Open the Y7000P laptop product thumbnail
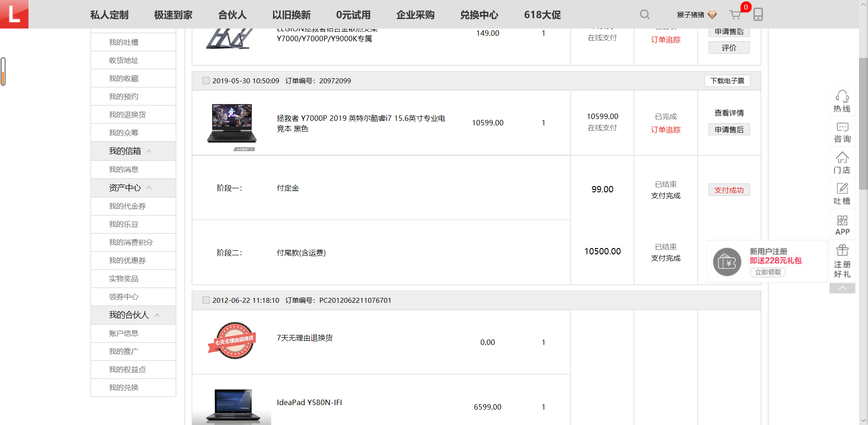Image resolution: width=868 pixels, height=425 pixels. pyautogui.click(x=232, y=124)
